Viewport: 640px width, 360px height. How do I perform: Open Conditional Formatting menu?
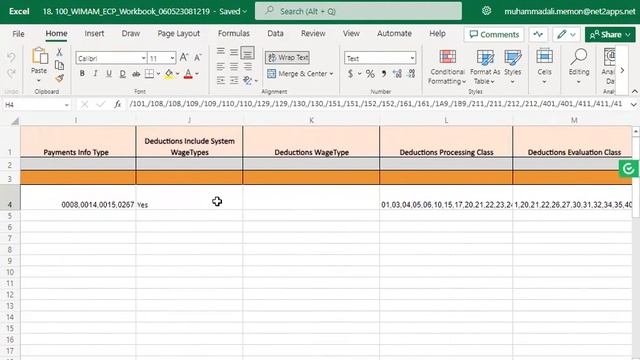[x=447, y=67]
